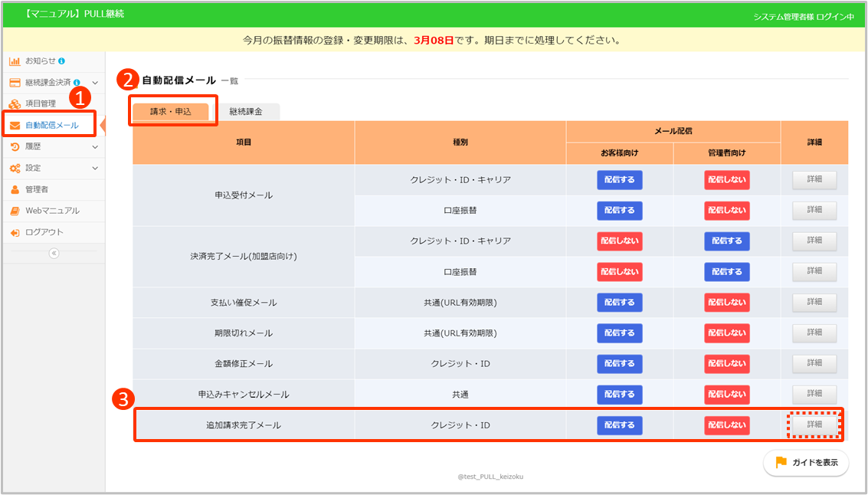Toggle admin mail for 支払い催促メール
Image resolution: width=868 pixels, height=495 pixels.
727,303
